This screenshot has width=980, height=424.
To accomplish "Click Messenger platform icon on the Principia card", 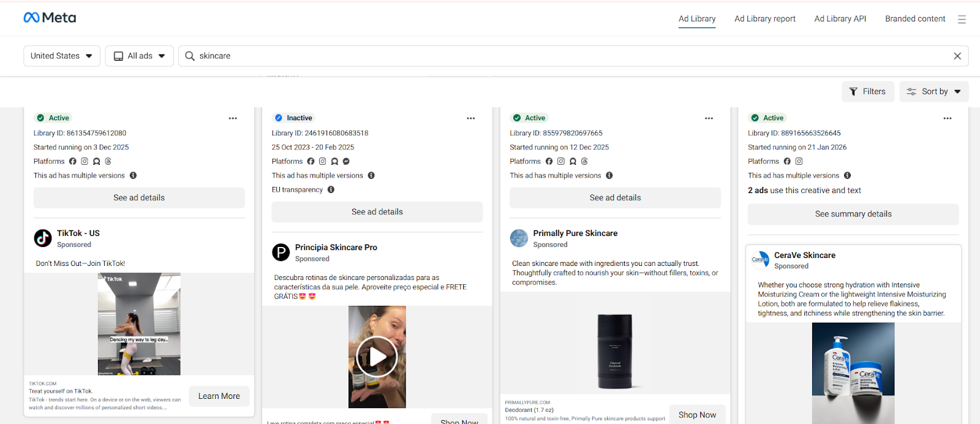I will pos(346,161).
